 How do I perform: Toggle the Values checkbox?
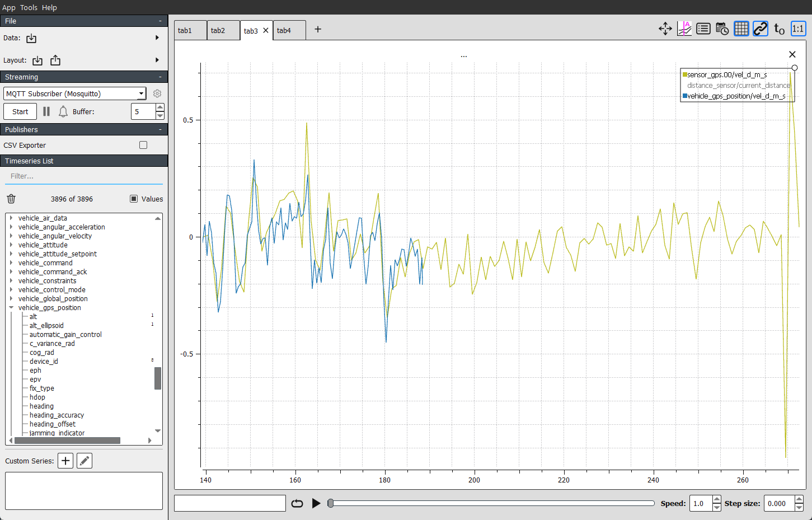134,199
